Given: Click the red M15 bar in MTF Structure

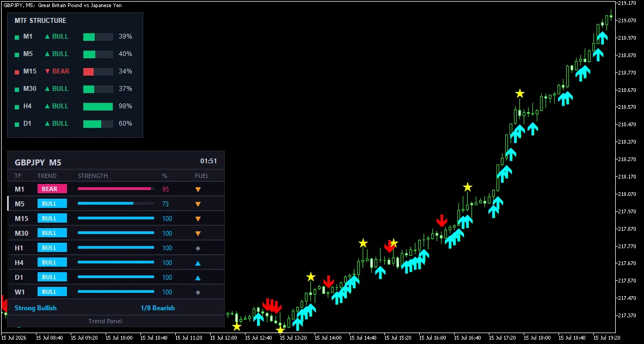Looking at the screenshot, I should 89,72.
